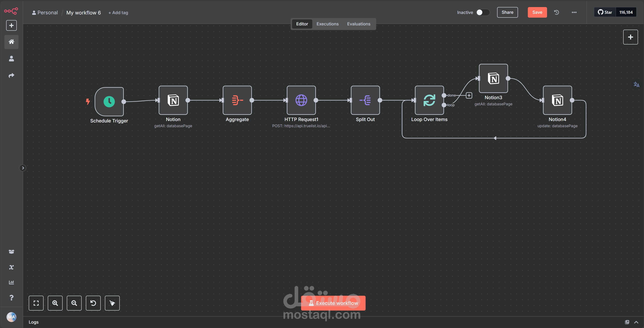Switch to the Evaluations tab
The width and height of the screenshot is (644, 328).
click(x=359, y=24)
